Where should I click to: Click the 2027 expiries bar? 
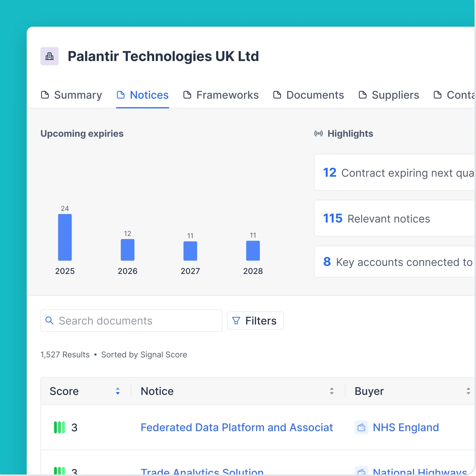(x=190, y=251)
